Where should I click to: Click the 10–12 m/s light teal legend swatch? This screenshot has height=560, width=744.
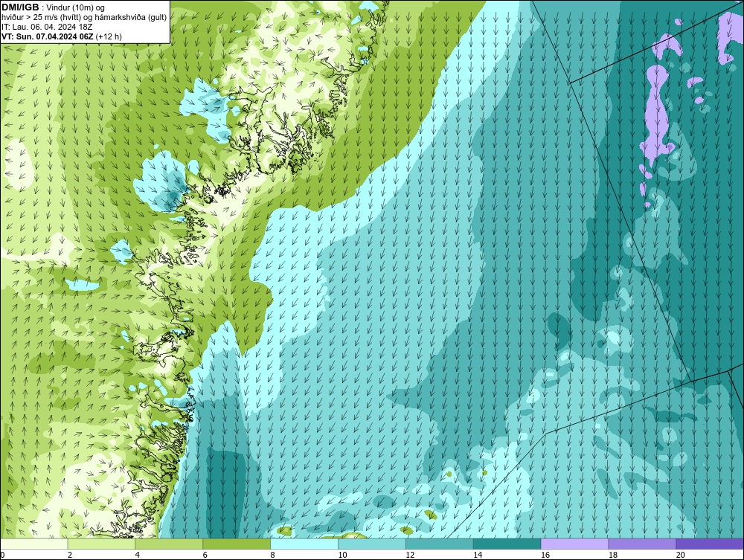[372, 544]
